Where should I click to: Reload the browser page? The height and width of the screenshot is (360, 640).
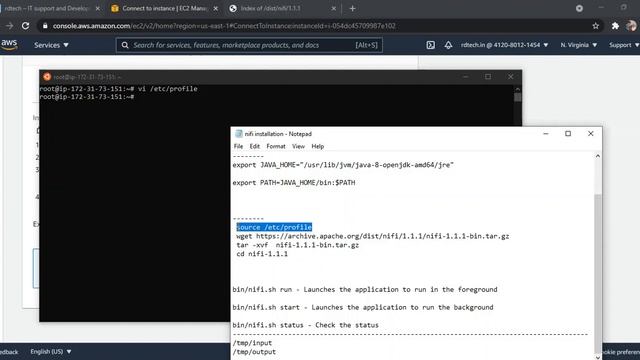coord(25,26)
